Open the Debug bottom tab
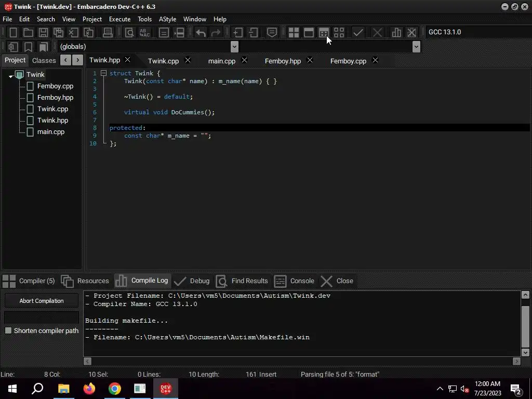Viewport: 532px width, 399px height. [192, 281]
